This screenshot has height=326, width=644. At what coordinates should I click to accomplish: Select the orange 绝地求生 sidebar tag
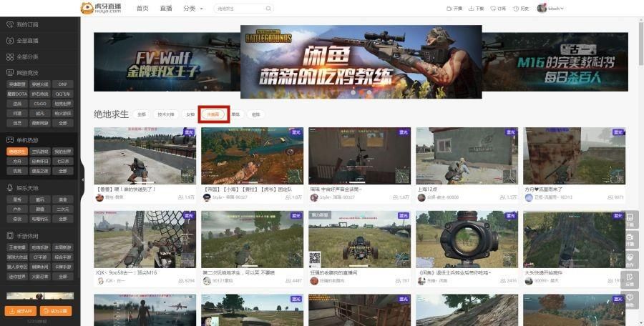(17, 152)
